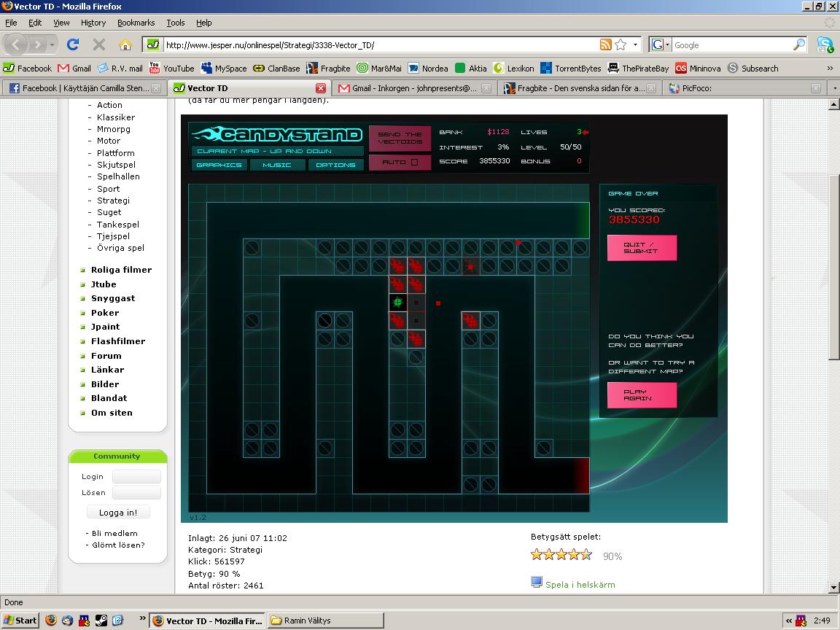Image resolution: width=840 pixels, height=630 pixels.
Task: Show more bookmarks chevron
Action: (x=830, y=68)
